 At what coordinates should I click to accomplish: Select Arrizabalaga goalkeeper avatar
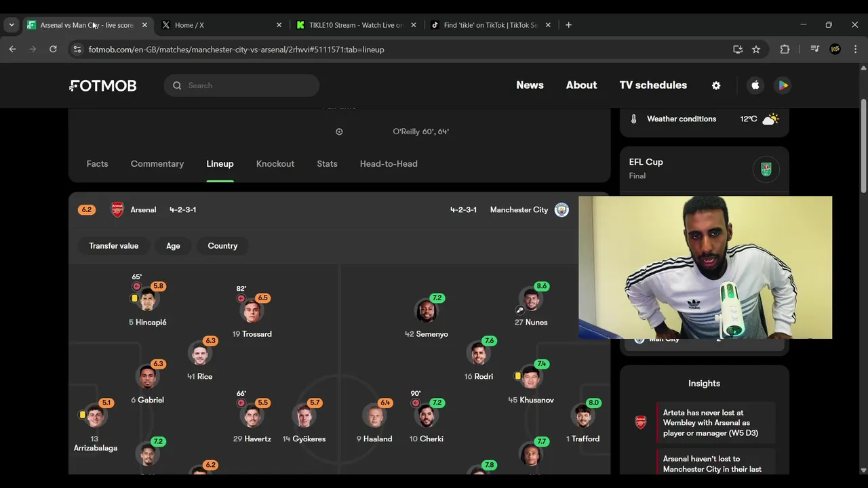click(x=95, y=415)
